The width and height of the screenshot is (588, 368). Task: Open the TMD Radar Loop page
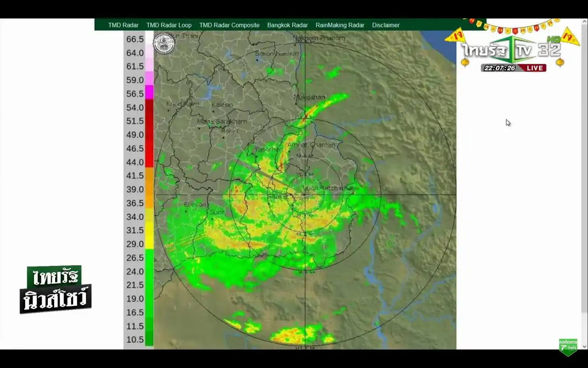point(169,25)
